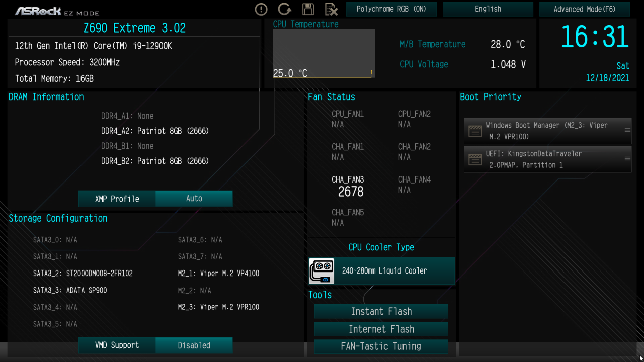Click the discard changes icon

(x=331, y=9)
